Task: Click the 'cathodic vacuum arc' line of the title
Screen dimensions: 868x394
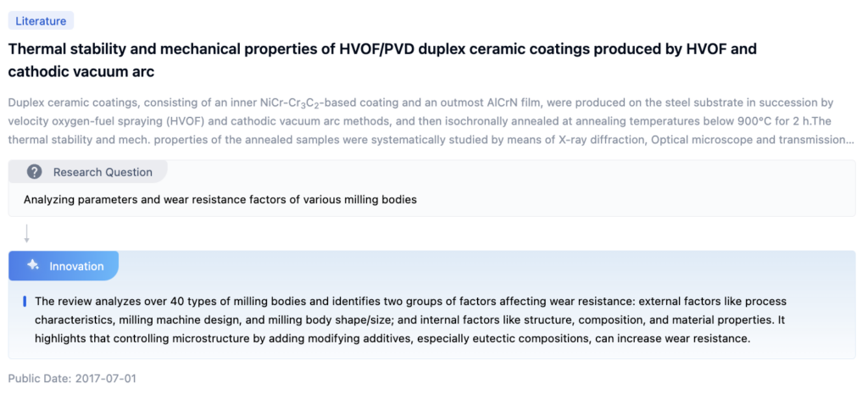Action: [81, 72]
